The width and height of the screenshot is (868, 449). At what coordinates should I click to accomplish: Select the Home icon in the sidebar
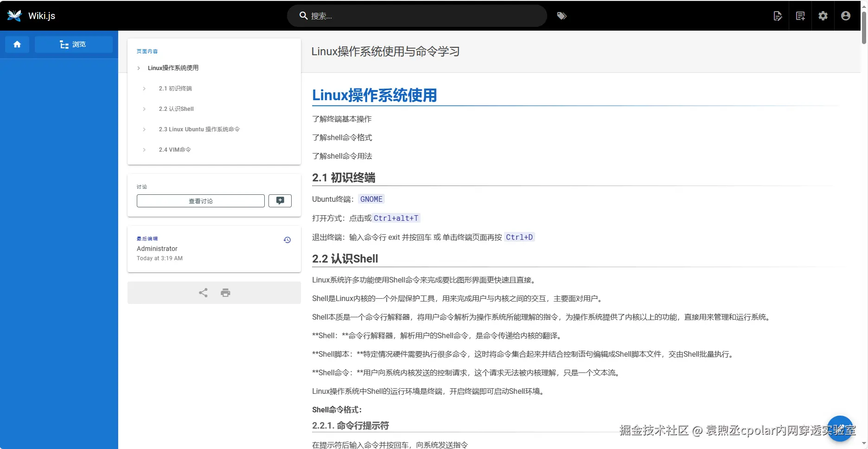(x=17, y=44)
